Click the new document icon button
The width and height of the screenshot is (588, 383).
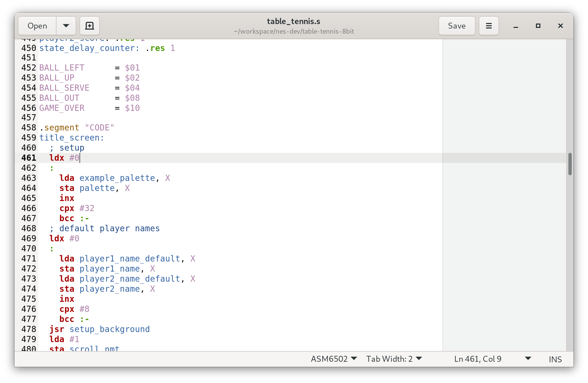click(89, 26)
